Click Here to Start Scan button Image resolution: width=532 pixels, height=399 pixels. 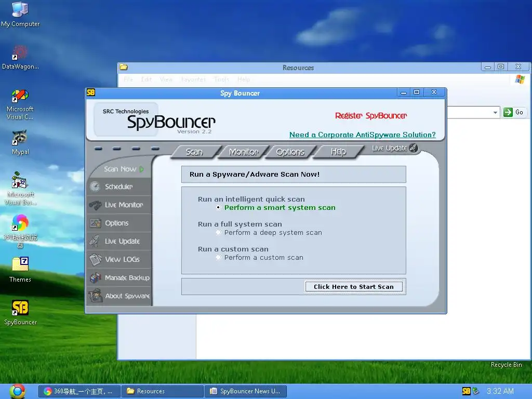(x=354, y=287)
